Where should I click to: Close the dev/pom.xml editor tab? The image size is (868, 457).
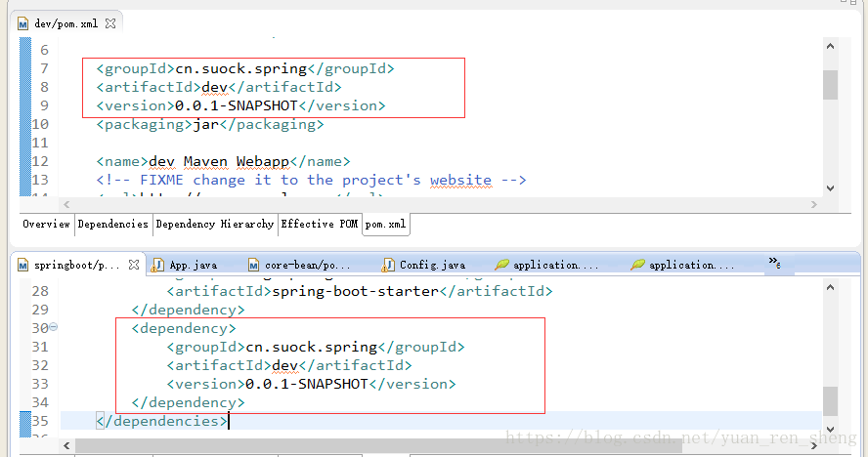(x=110, y=23)
